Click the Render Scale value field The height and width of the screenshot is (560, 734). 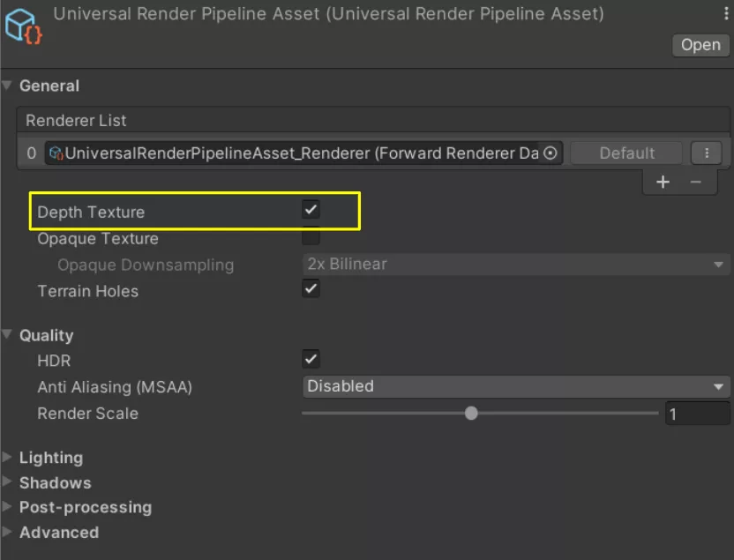696,413
